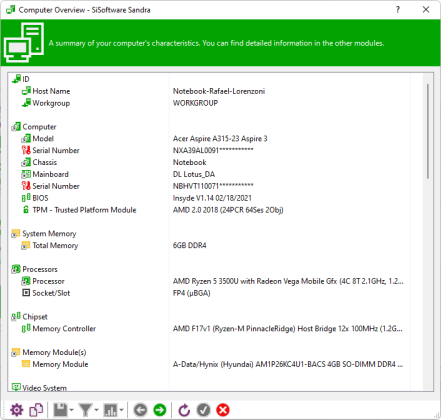Screen dimensions: 441x420
Task: Click the Computer section icon
Action: pyautogui.click(x=16, y=127)
